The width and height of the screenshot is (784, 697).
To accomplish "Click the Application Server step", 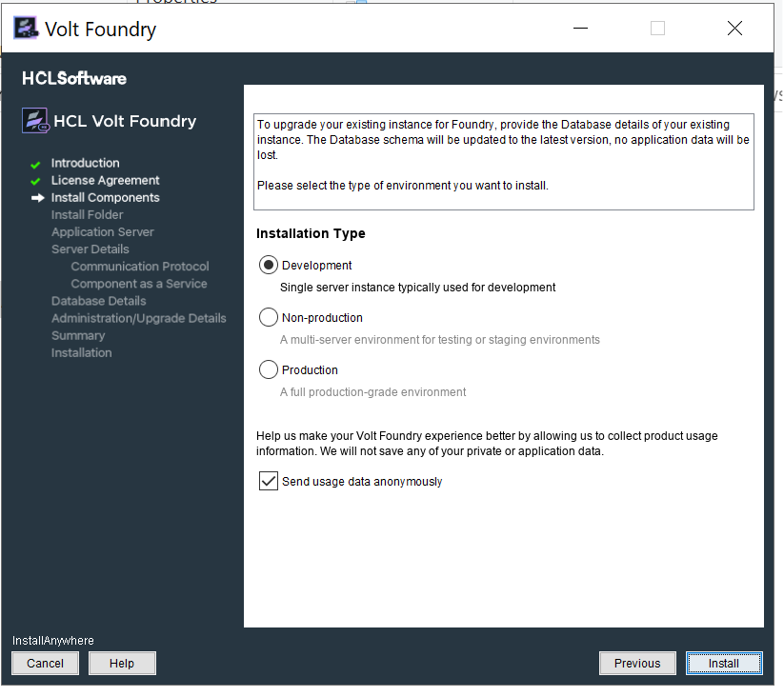I will pos(103,232).
